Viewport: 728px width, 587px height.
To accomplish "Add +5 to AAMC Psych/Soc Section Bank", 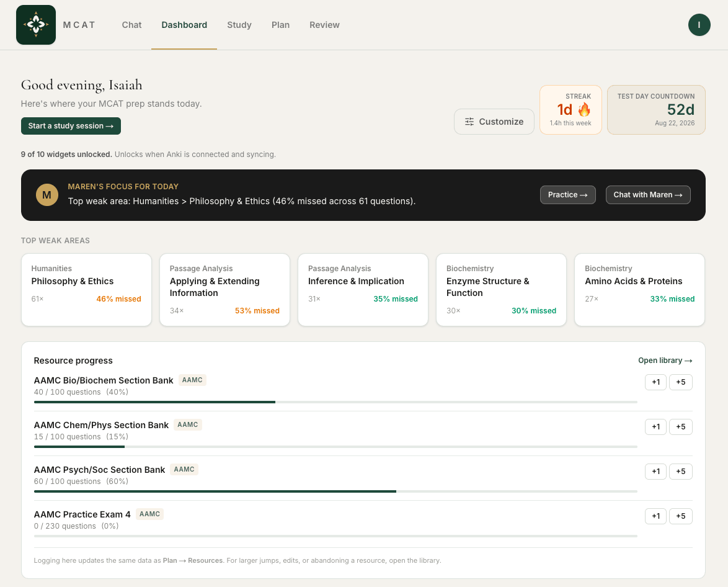I will [681, 471].
